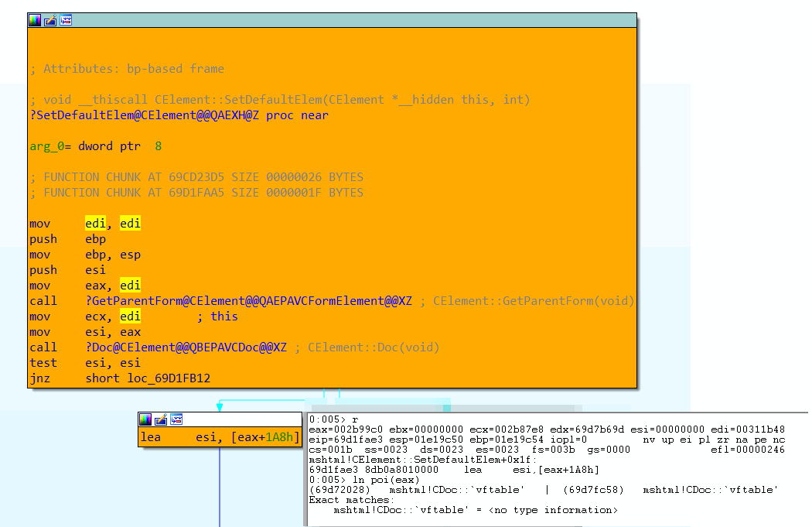The width and height of the screenshot is (812, 527).
Task: Click the group nodes icon in the lea esi block
Action: tap(176, 419)
